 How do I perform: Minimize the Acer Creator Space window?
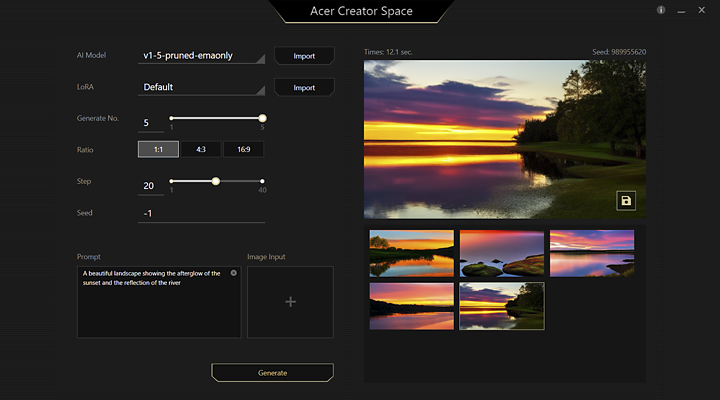click(682, 10)
